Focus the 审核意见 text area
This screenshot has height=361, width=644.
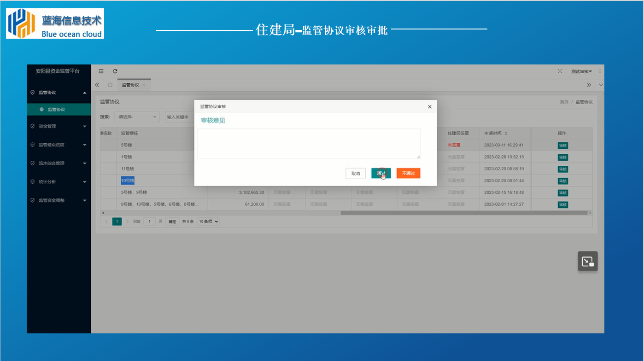(x=309, y=144)
